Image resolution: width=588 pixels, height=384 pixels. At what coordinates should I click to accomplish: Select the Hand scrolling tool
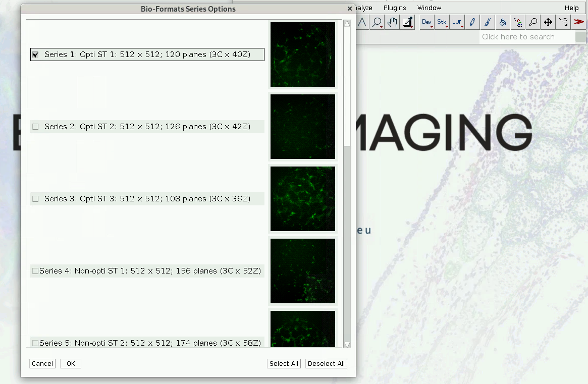point(392,22)
